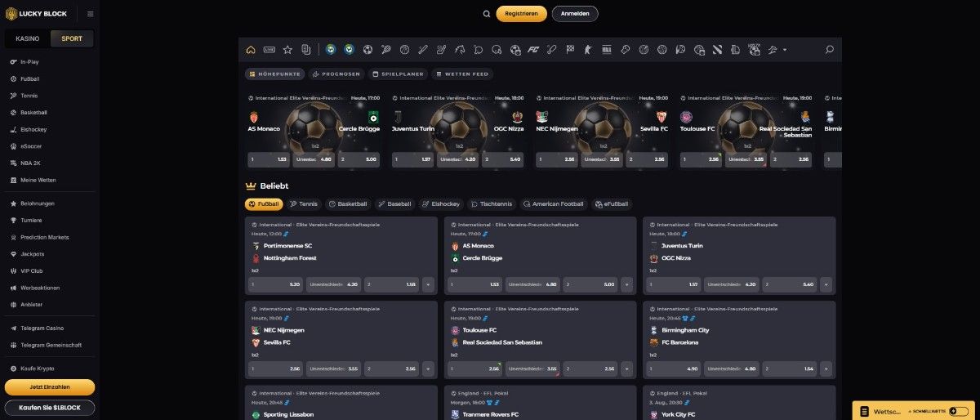This screenshot has height=420, width=980.
Task: Expand markets for Birmingham City vs FC Barcelona
Action: pyautogui.click(x=826, y=369)
